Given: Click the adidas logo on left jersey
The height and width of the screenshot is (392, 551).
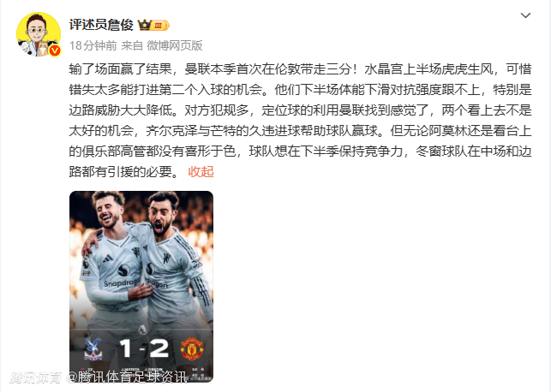Looking at the screenshot, I should (x=108, y=259).
